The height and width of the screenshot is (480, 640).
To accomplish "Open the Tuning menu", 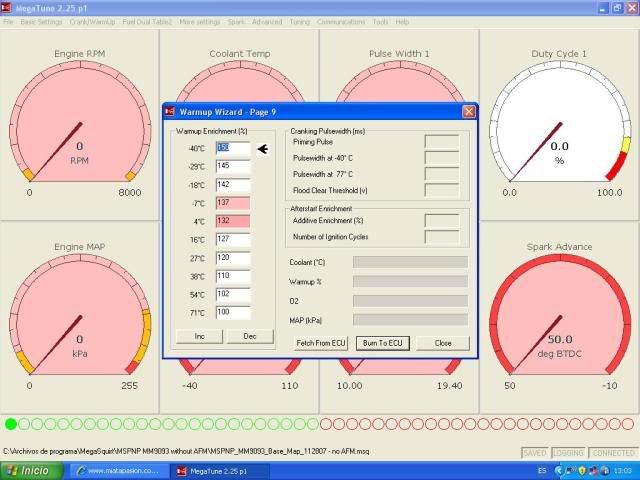I will point(300,22).
